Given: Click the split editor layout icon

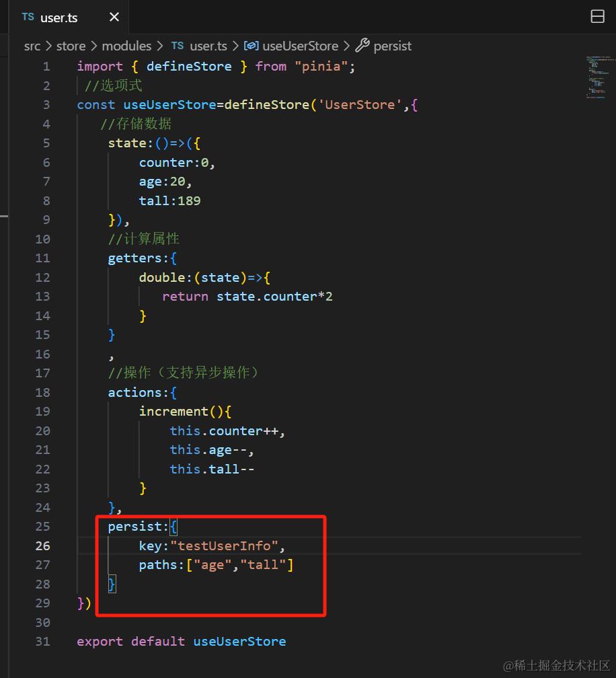Looking at the screenshot, I should tap(597, 16).
